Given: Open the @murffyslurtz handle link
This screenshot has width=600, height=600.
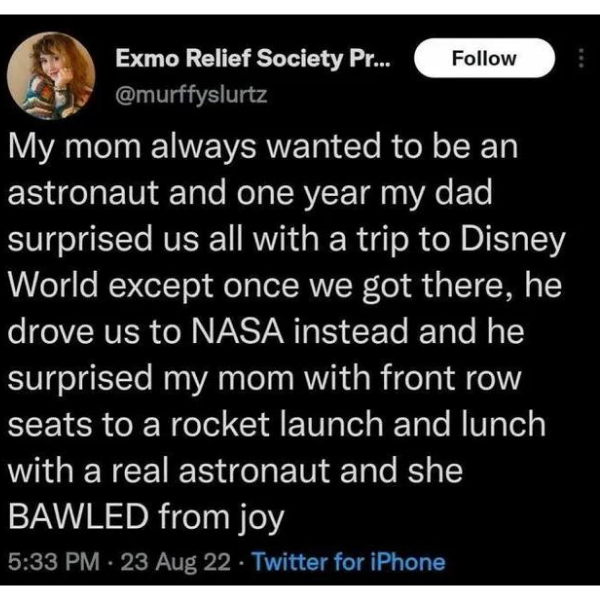Looking at the screenshot, I should [191, 95].
